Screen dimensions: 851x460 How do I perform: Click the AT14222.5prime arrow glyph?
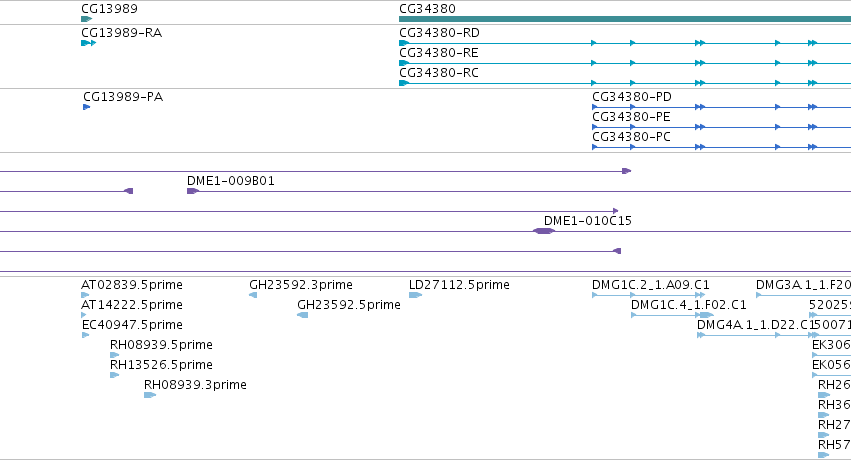[x=84, y=315]
